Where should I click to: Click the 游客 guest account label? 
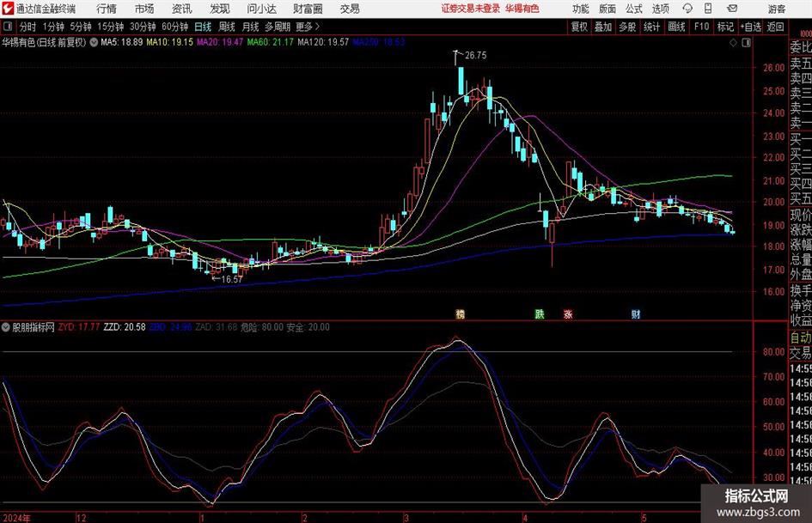(x=776, y=9)
